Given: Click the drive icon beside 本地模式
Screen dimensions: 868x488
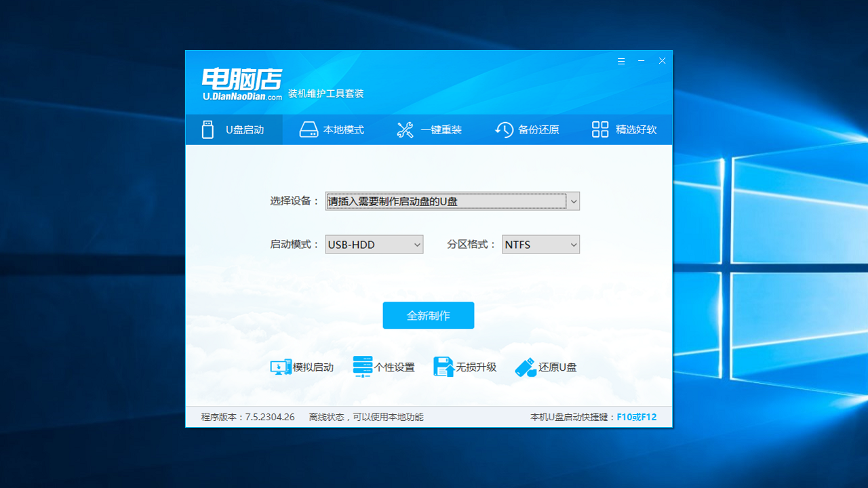Looking at the screenshot, I should 308,129.
